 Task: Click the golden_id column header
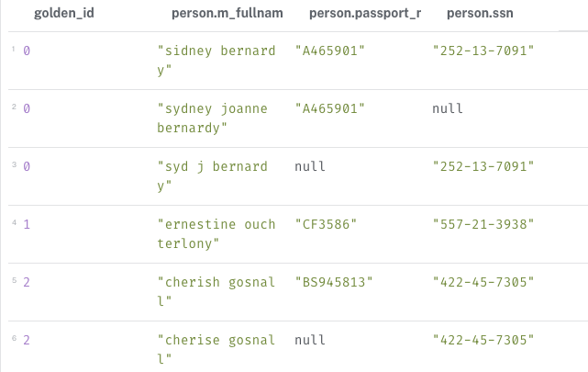63,15
